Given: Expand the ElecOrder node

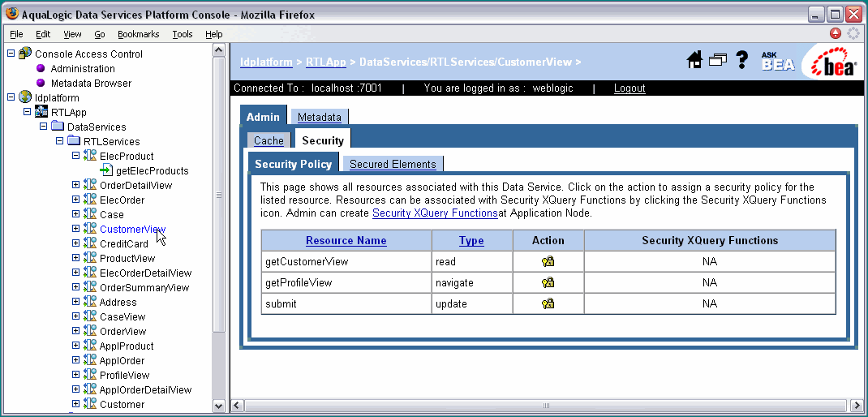Looking at the screenshot, I should (75, 200).
